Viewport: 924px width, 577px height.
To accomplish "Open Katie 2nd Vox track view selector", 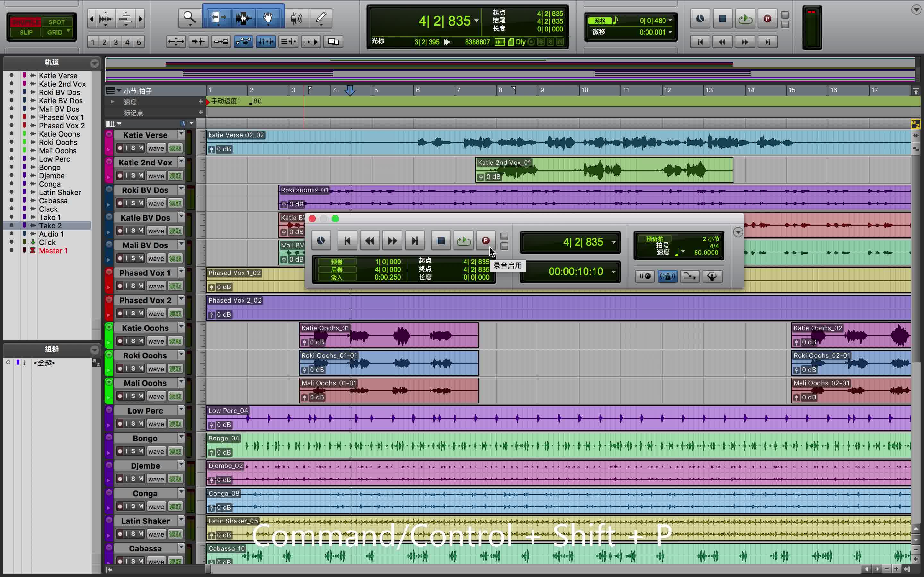I will pos(156,176).
